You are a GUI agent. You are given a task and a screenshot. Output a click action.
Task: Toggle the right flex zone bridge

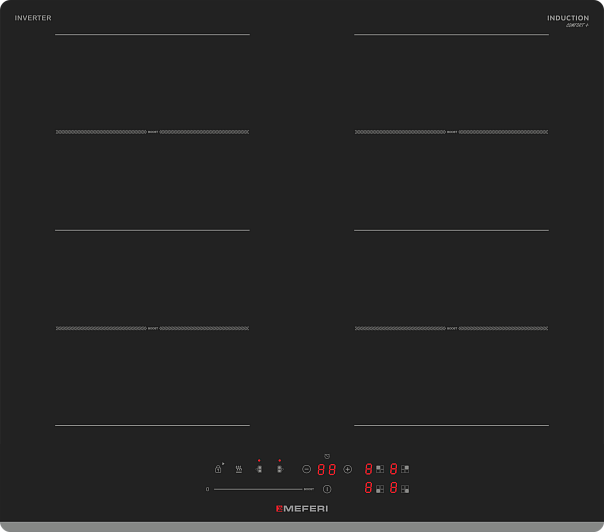[280, 469]
